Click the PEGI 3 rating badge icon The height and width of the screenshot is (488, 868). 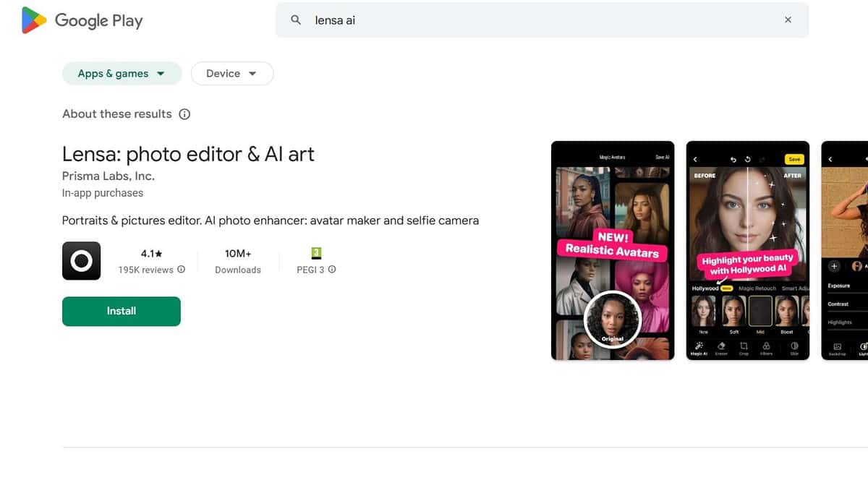[316, 253]
